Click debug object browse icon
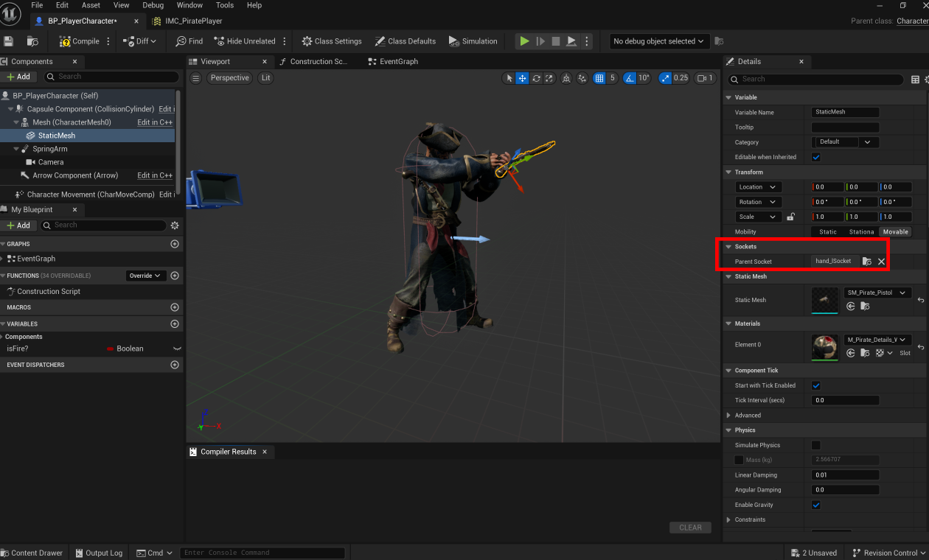Viewport: 929px width, 560px height. pos(719,41)
